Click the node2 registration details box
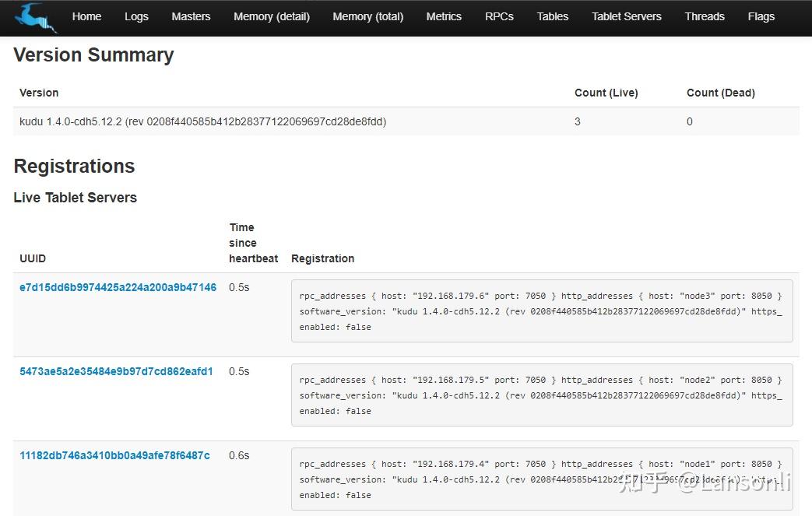Screen dimensions: 812x516 coord(541,395)
